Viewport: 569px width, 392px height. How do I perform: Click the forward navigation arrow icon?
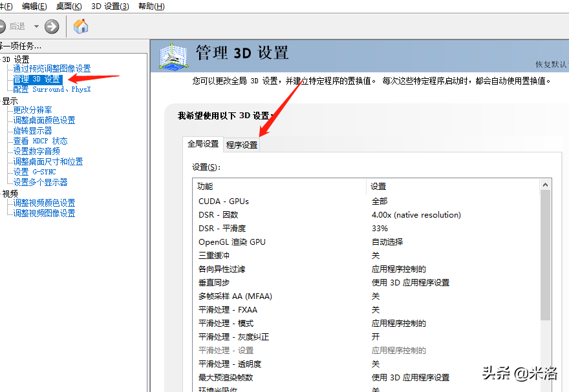point(52,26)
